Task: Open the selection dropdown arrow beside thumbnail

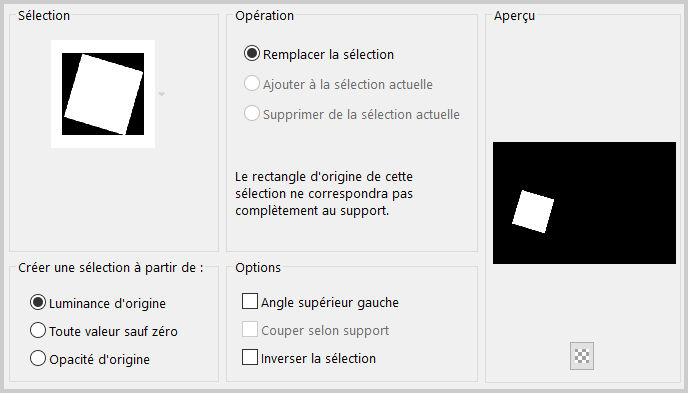Action: pos(161,94)
